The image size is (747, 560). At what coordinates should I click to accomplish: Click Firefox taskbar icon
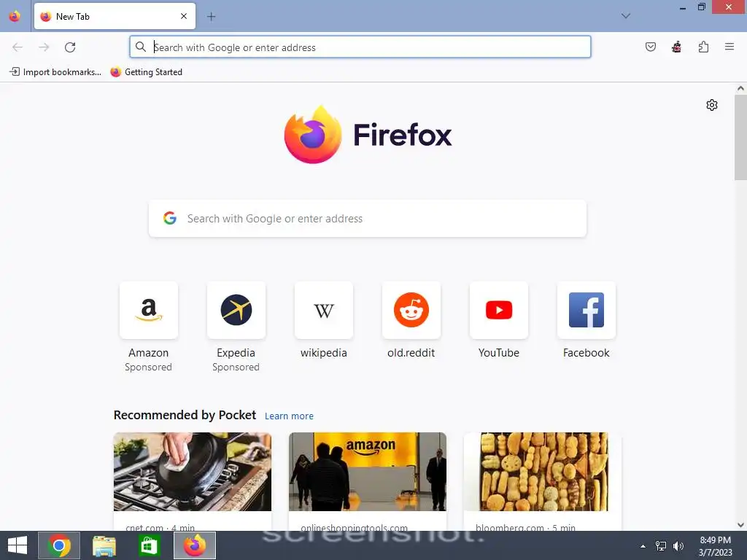pos(194,545)
